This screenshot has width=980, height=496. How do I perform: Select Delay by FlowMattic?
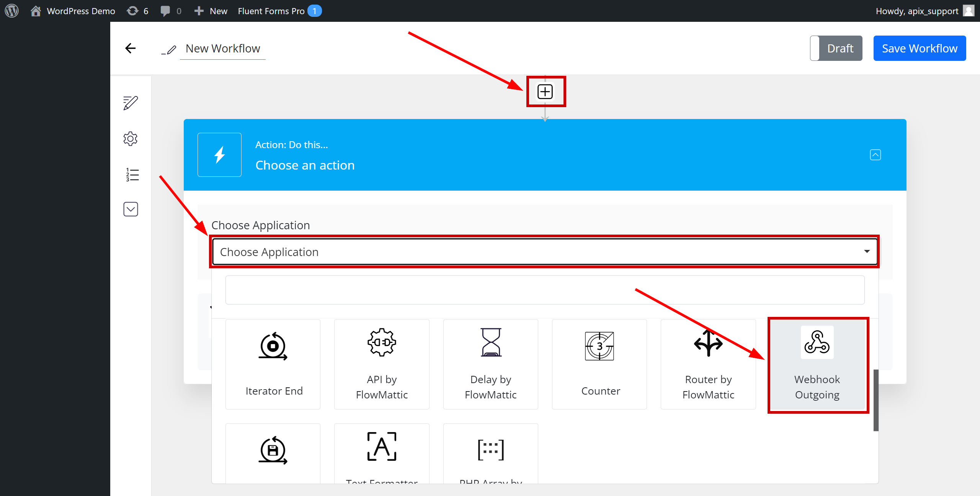(491, 364)
